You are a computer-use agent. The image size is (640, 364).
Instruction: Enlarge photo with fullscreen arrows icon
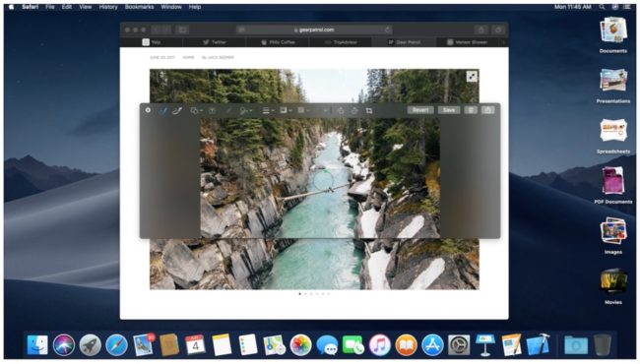click(472, 76)
